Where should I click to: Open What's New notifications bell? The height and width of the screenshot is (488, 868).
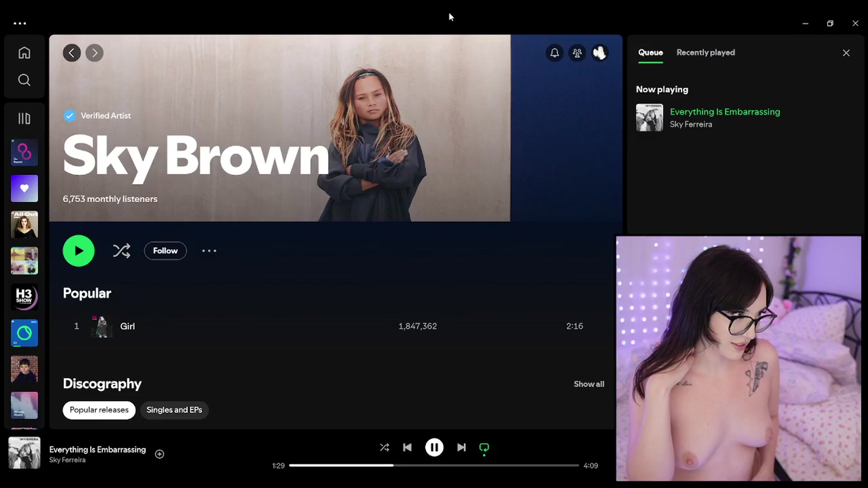click(555, 53)
